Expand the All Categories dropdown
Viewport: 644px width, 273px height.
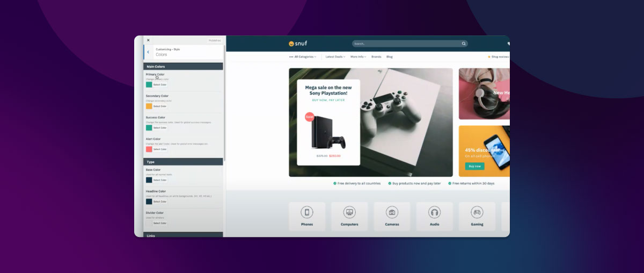tap(303, 56)
